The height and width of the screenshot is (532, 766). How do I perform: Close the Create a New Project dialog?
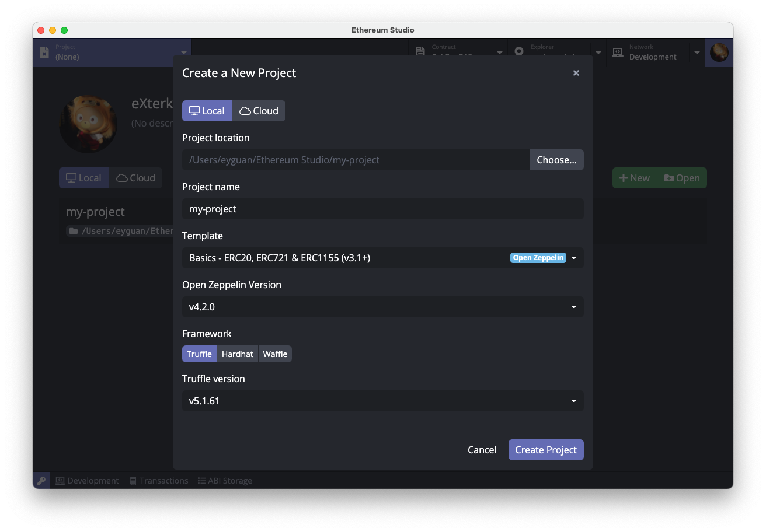tap(576, 73)
